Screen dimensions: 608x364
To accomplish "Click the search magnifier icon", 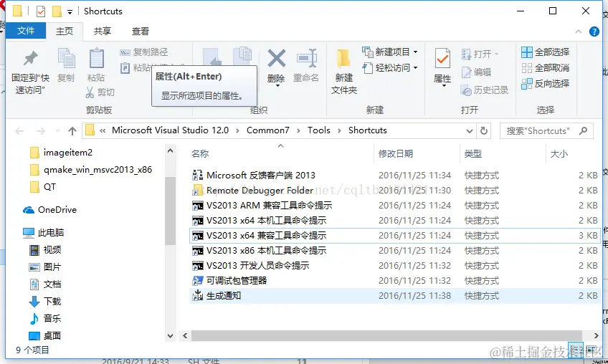I will click(x=583, y=130).
